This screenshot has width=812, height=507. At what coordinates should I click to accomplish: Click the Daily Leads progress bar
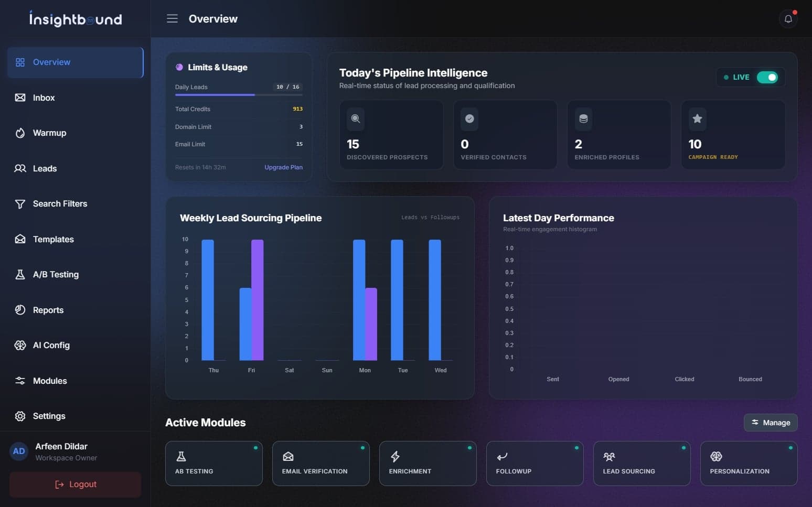(239, 95)
